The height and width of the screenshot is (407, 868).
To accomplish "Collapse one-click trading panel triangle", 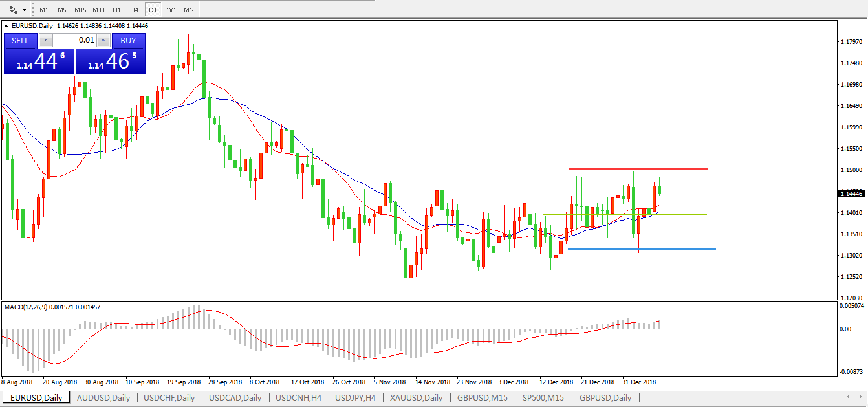I will 7,25.
